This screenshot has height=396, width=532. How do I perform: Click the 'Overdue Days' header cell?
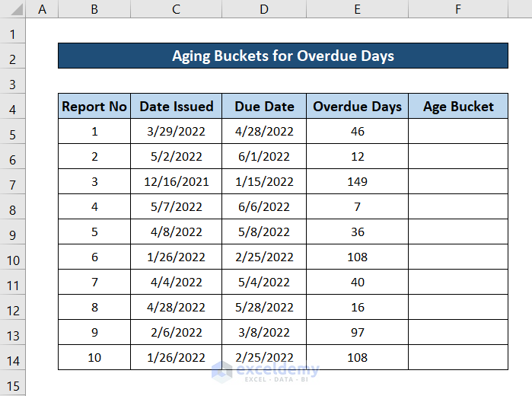[357, 107]
